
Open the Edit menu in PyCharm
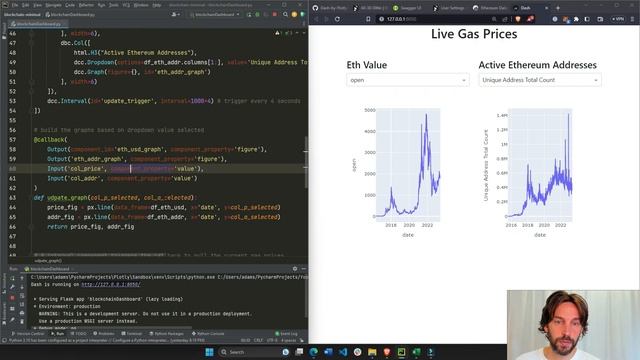pos(25,5)
